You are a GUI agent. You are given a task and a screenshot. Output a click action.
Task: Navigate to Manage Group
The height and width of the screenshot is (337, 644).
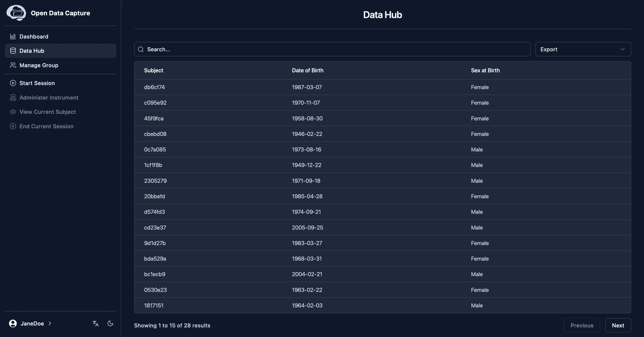pos(39,65)
